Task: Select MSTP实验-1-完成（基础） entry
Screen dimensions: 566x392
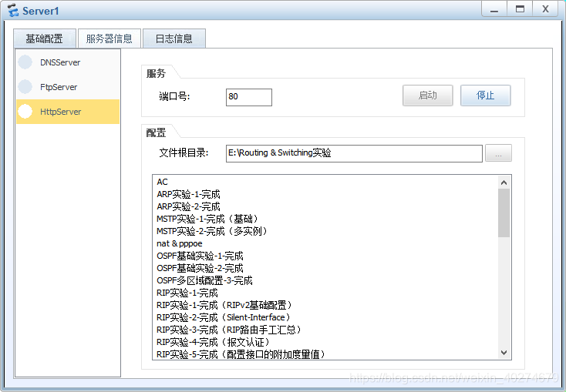Action: [208, 219]
